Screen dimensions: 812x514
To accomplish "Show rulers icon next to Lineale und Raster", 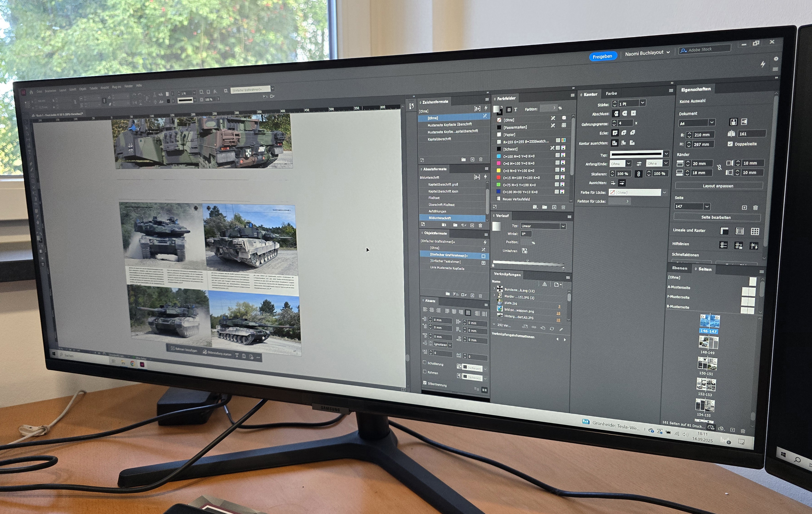I will click(x=724, y=231).
